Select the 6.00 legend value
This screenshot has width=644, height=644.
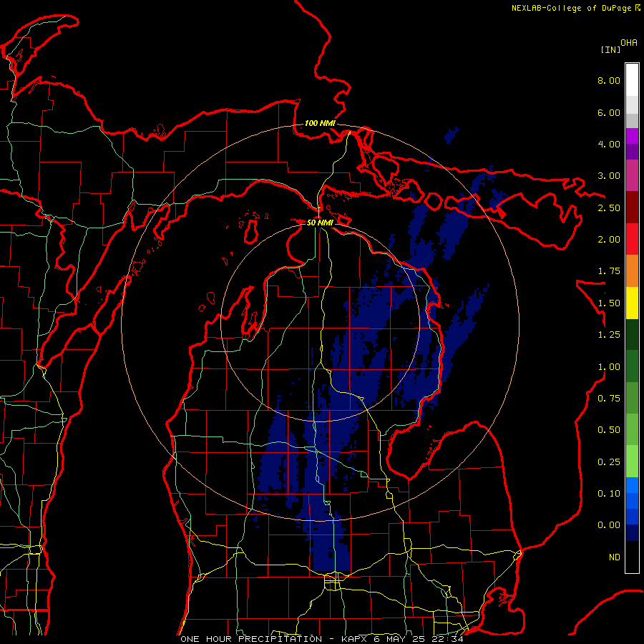(609, 112)
